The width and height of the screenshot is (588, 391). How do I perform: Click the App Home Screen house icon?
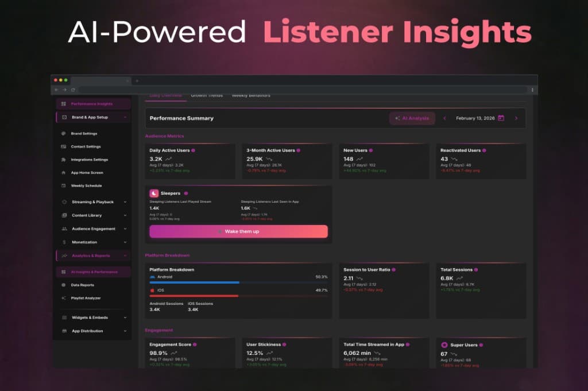[63, 173]
